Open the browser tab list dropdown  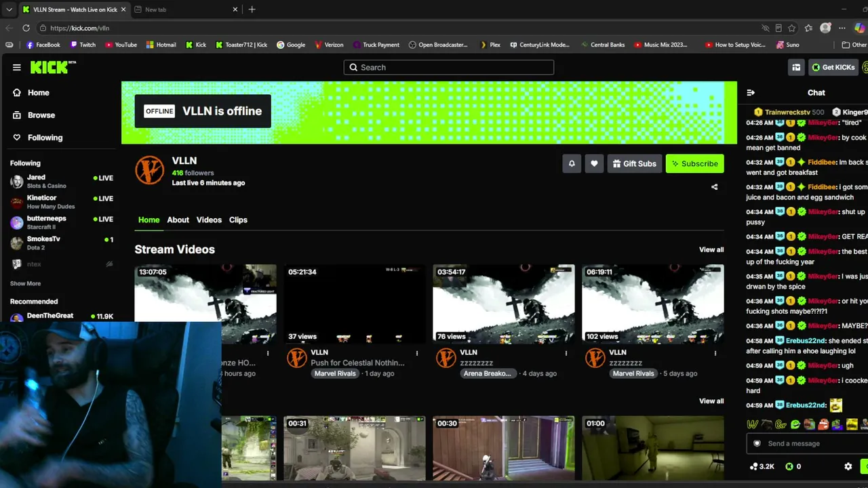[x=9, y=9]
